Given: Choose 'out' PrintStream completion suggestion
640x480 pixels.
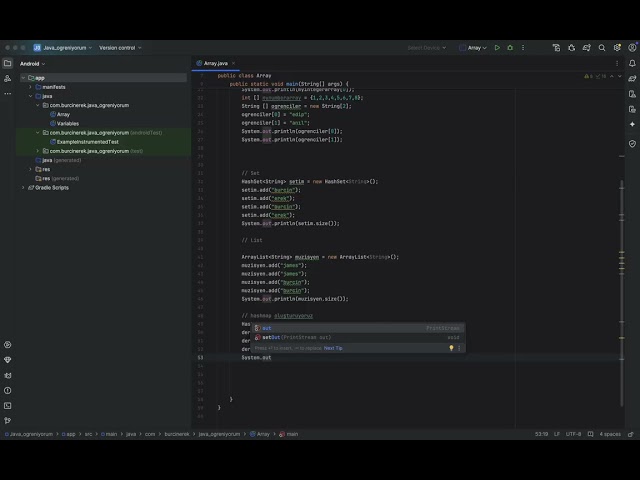Looking at the screenshot, I should [358, 328].
